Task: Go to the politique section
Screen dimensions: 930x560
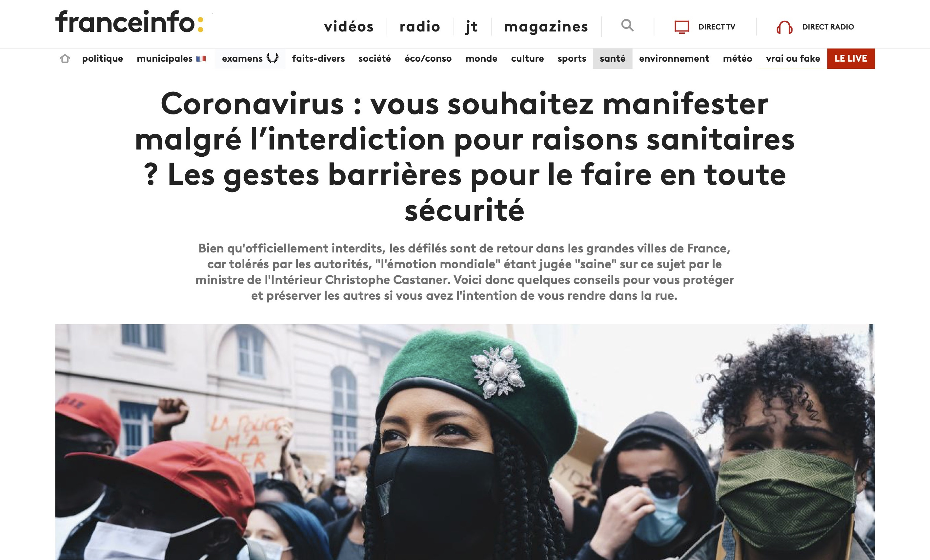Action: (103, 58)
